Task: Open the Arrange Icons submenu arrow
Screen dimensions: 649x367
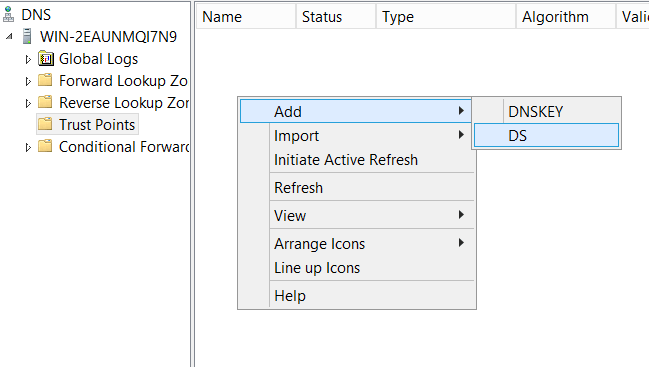Action: coord(461,242)
